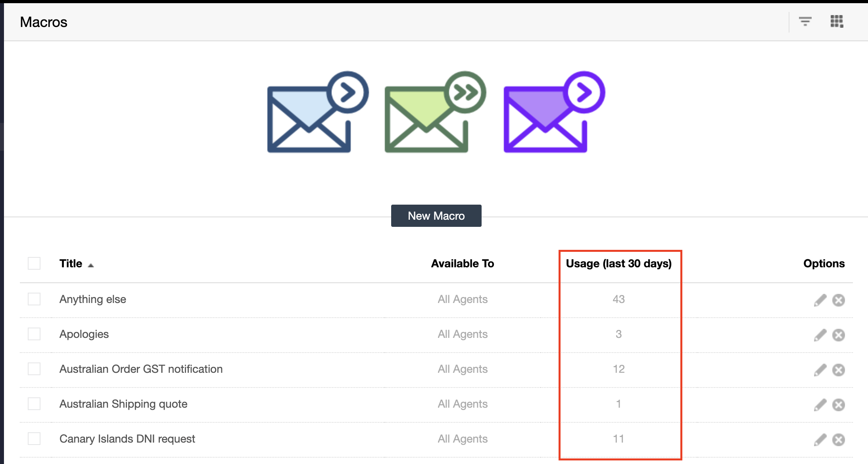Edit the Australian Shipping quote macro

(820, 405)
